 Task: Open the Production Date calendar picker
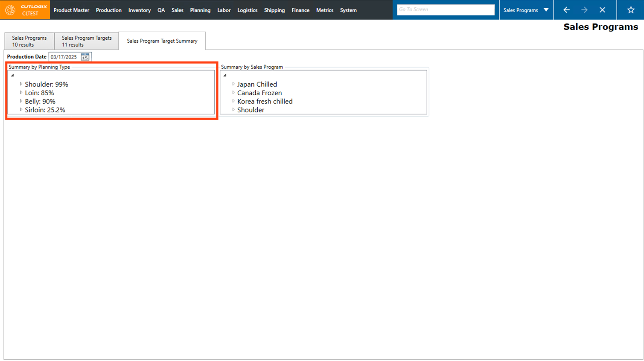coord(85,57)
